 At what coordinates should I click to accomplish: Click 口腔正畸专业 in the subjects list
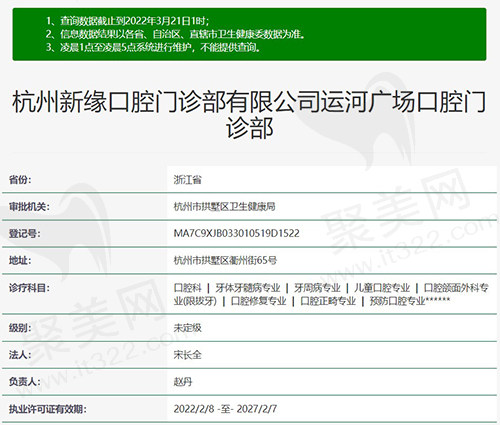[328, 301]
